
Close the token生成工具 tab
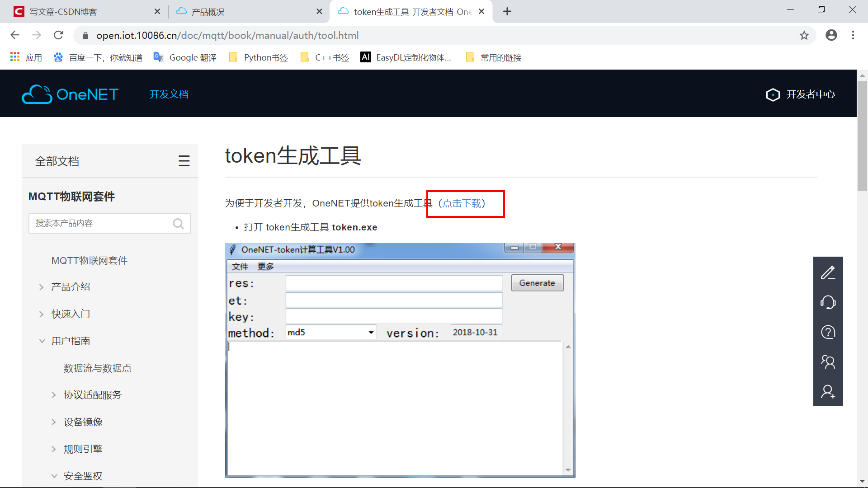pos(482,12)
